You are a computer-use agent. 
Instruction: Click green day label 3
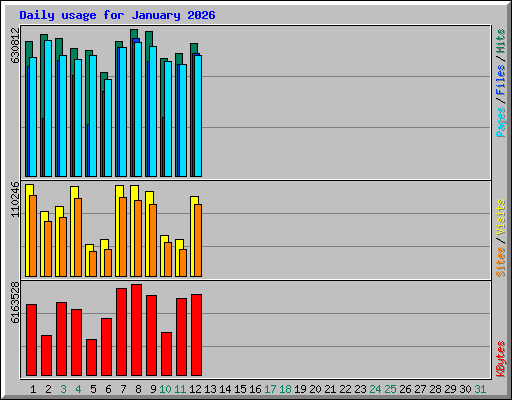[63, 389]
